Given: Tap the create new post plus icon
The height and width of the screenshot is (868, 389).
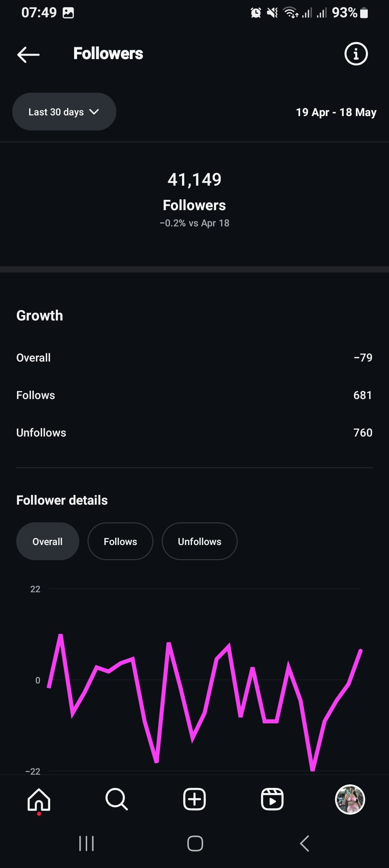Looking at the screenshot, I should click(x=194, y=799).
